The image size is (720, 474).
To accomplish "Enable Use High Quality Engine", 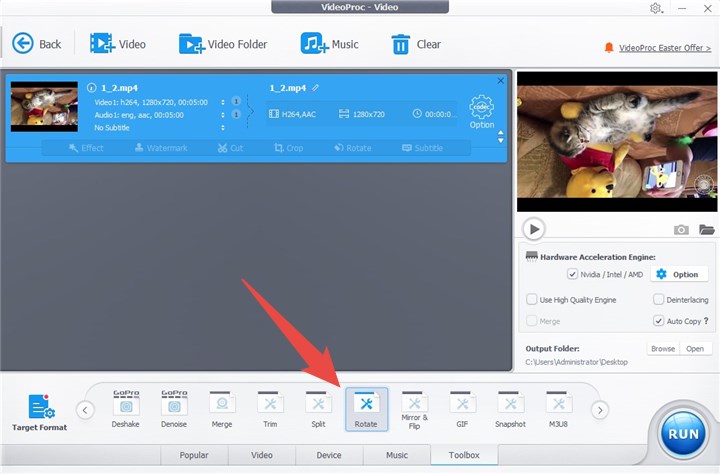I will (531, 299).
